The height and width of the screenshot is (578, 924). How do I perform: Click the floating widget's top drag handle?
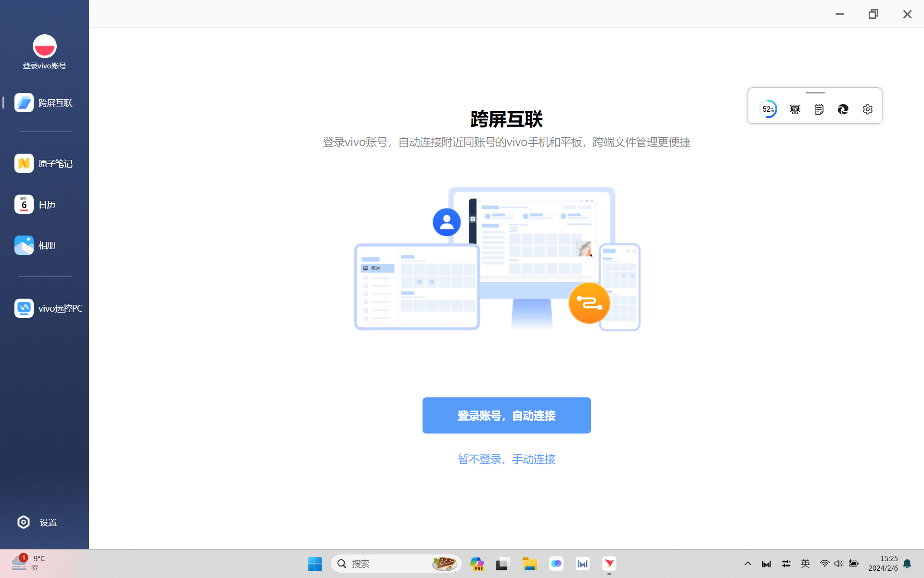(815, 92)
